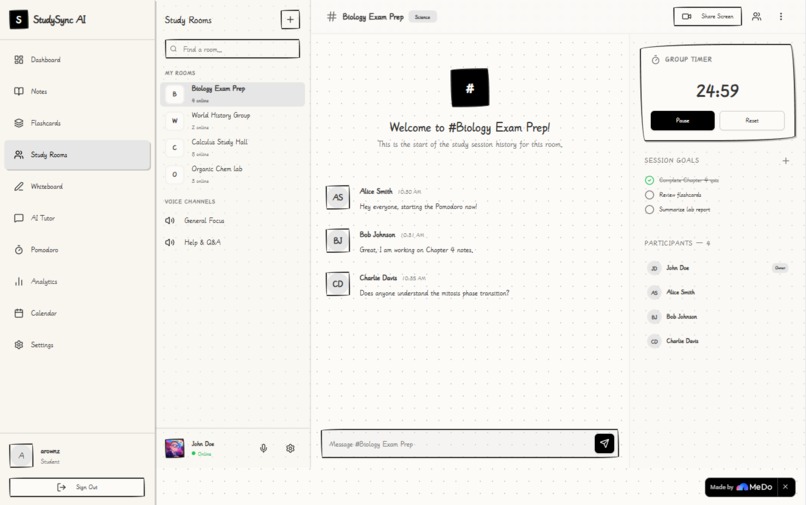Click the Science tag in room header
Image resolution: width=806 pixels, height=505 pixels.
pos(423,17)
